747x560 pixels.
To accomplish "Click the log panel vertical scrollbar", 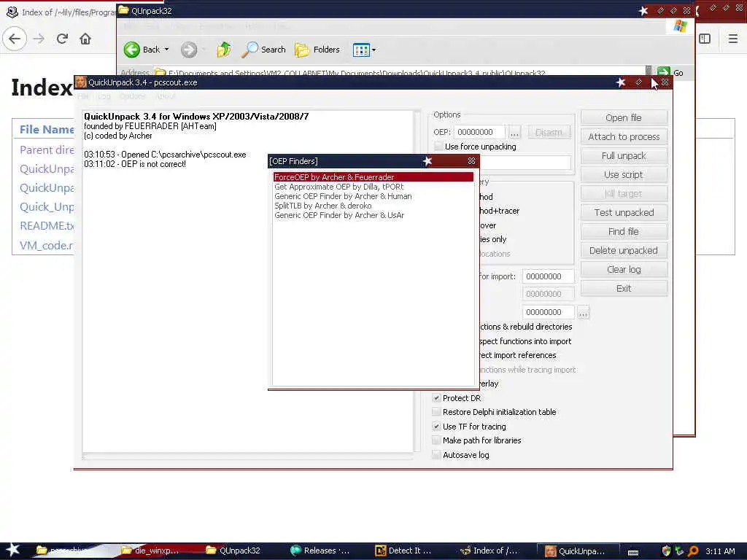I will (417, 281).
